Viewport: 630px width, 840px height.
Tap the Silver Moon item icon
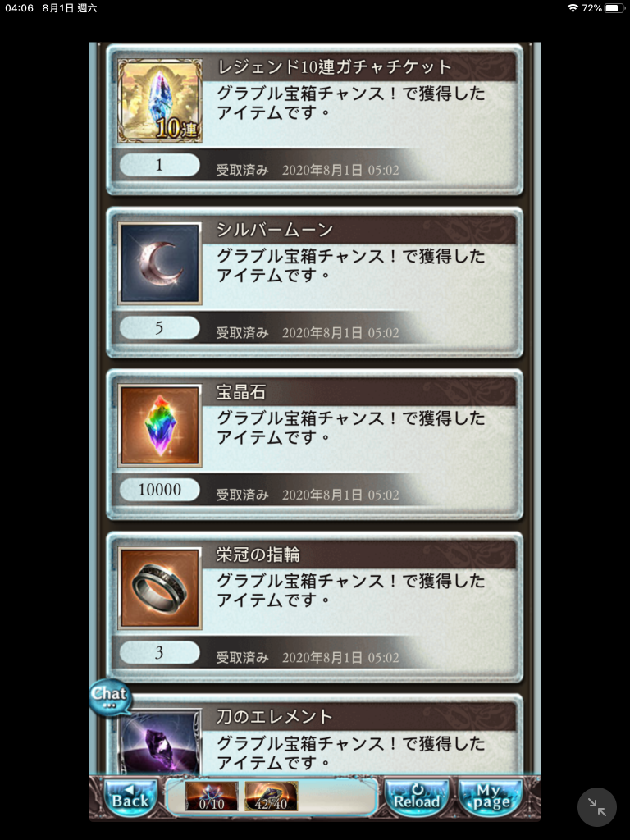tap(160, 263)
